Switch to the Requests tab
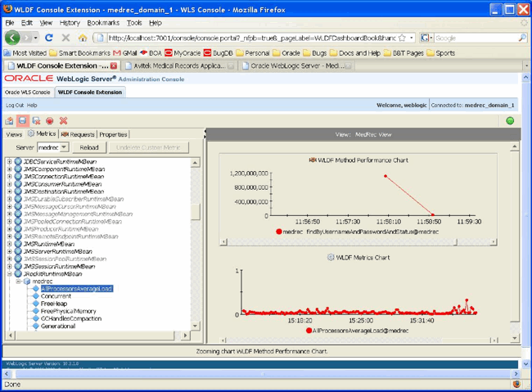This screenshot has height=392, width=532. click(78, 134)
